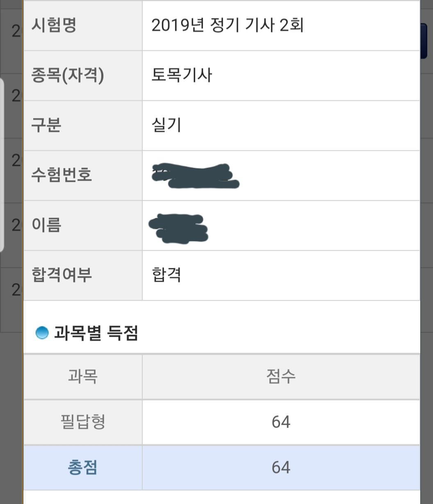
Task: Click the 실기 value text
Action: pyautogui.click(x=166, y=125)
